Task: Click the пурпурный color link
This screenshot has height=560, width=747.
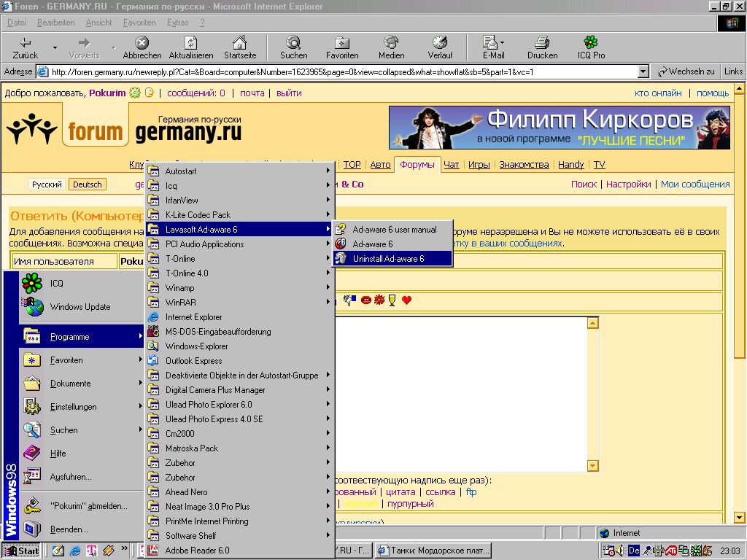Action: click(x=410, y=504)
